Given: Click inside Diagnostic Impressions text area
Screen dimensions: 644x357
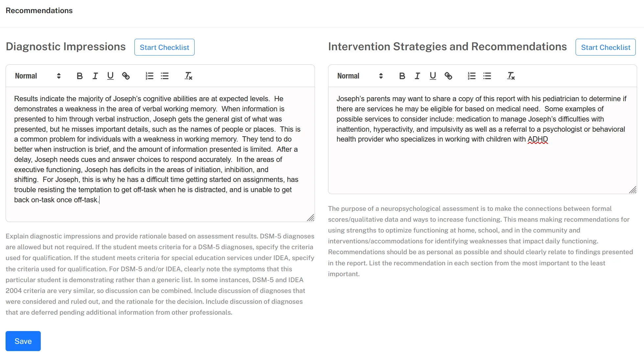Looking at the screenshot, I should (160, 154).
